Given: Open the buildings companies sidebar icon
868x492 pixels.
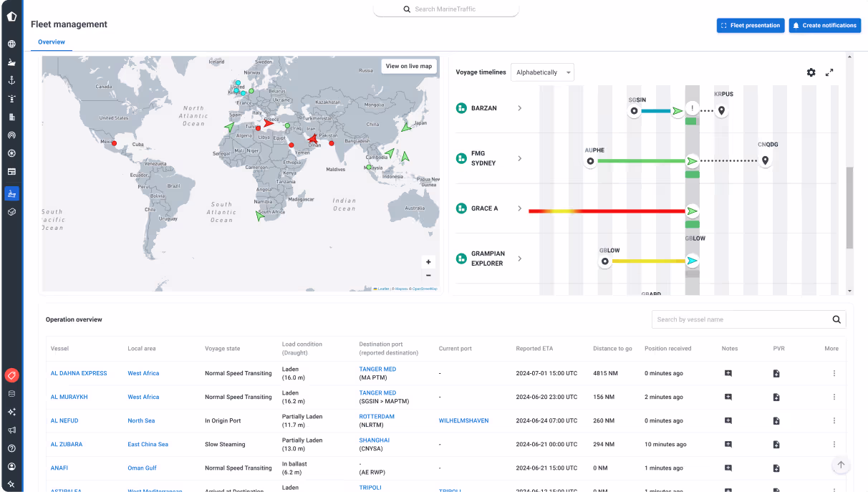Looking at the screenshot, I should (x=11, y=117).
